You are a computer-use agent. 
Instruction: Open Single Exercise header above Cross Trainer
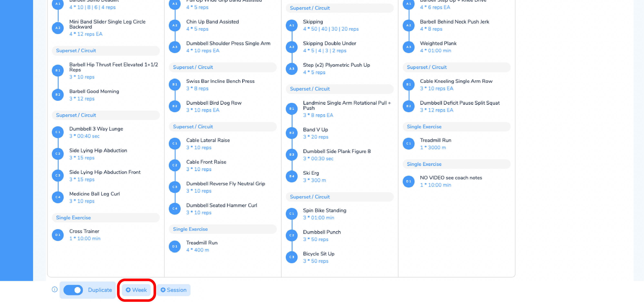coord(106,218)
